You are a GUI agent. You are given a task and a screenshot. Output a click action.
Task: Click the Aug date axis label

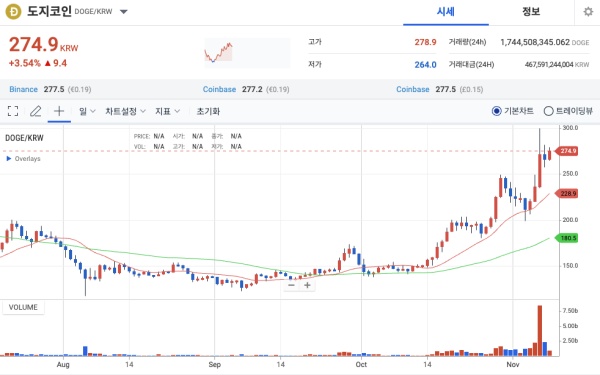click(x=63, y=365)
